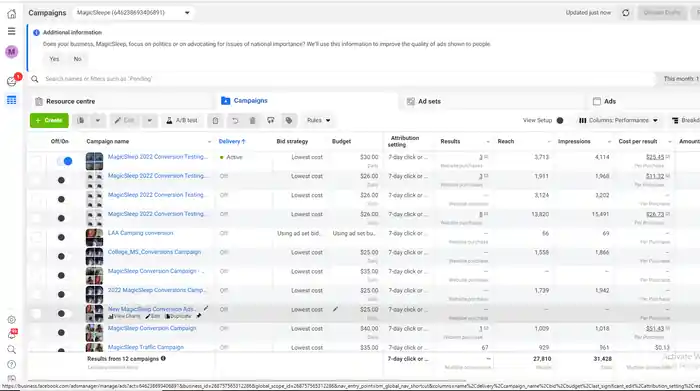Click the undo arrow icon in the toolbar
Image resolution: width=700 pixels, height=391 pixels.
pos(235,121)
